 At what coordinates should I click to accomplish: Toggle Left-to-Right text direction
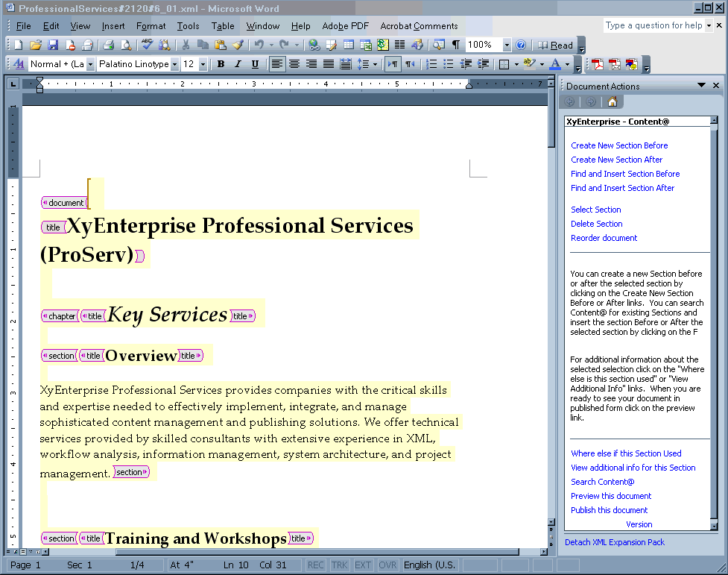[x=393, y=64]
